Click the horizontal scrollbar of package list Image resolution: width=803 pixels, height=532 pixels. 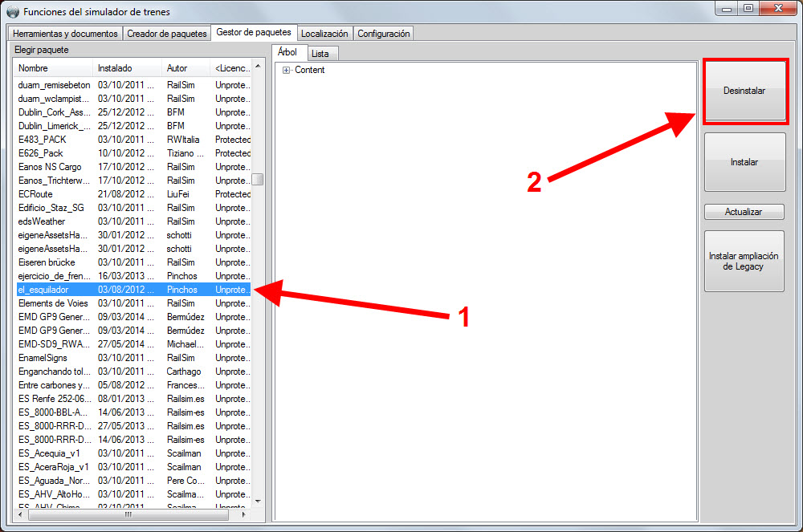pyautogui.click(x=128, y=514)
